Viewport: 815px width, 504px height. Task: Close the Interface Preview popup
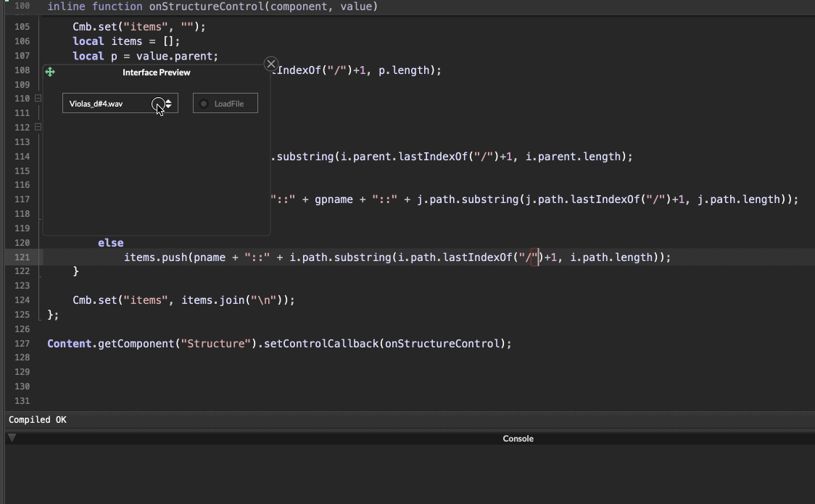tap(270, 64)
